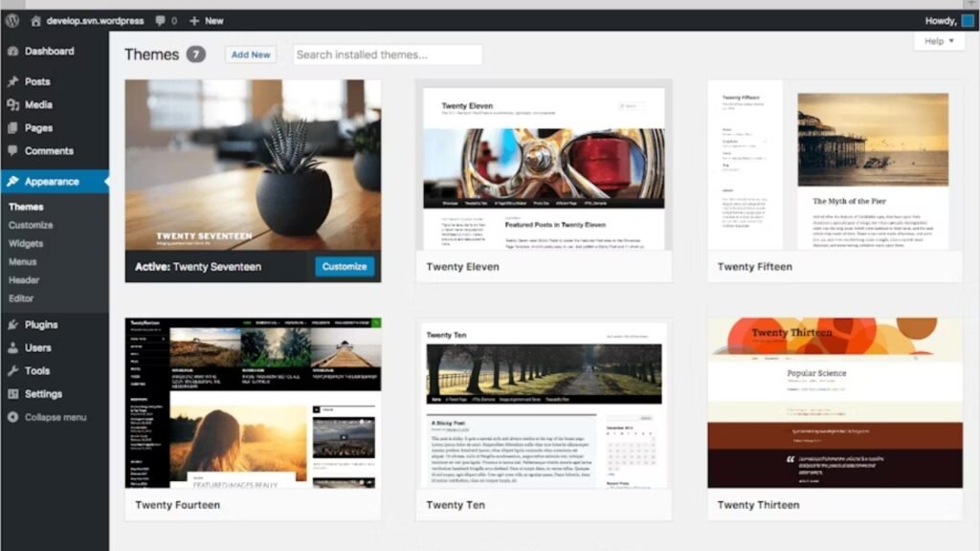980x551 pixels.
Task: Click the Settings sliders icon
Action: point(12,394)
